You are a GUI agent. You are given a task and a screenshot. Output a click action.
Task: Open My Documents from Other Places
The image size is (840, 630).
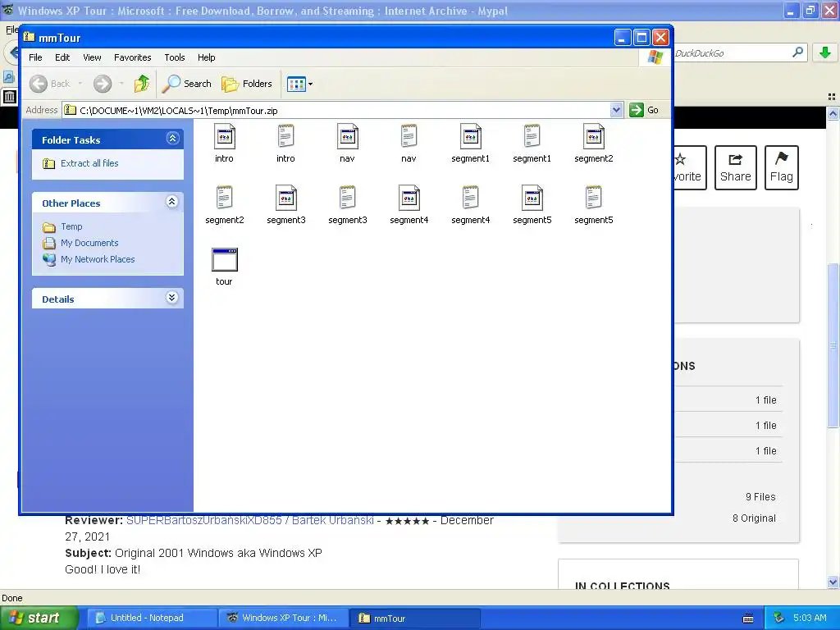(89, 243)
